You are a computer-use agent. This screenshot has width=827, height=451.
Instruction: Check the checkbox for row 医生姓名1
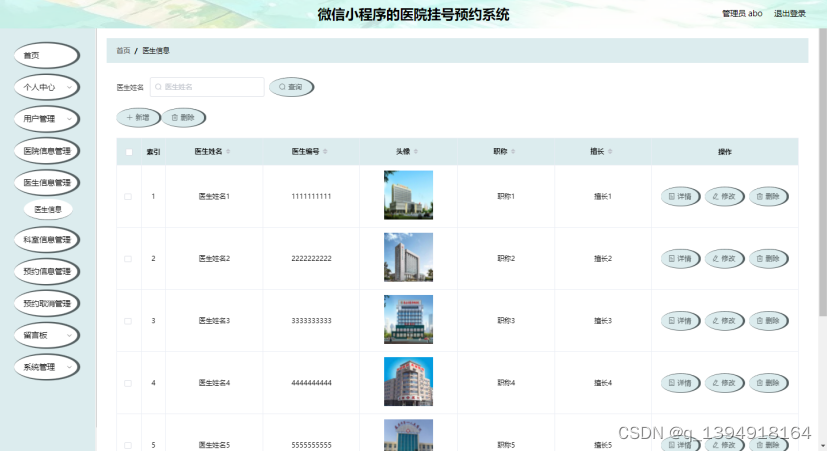[128, 196]
